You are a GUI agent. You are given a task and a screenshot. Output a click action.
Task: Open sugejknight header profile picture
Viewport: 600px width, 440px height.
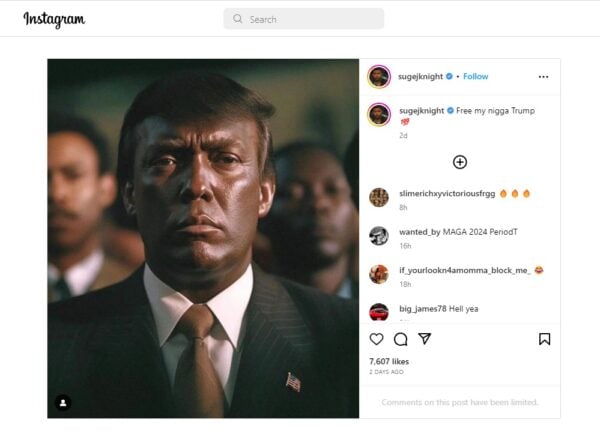coord(379,77)
